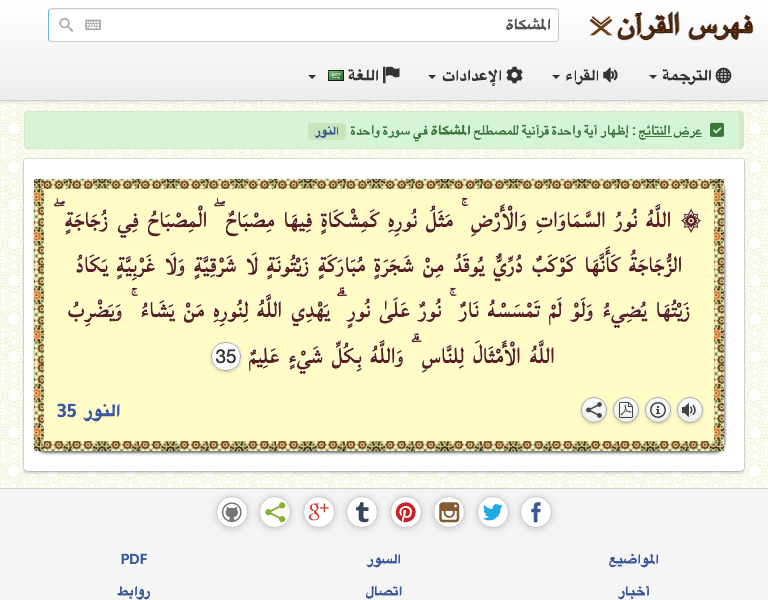This screenshot has width=768, height=600.
Task: Open the Facebook social icon
Action: tap(535, 513)
